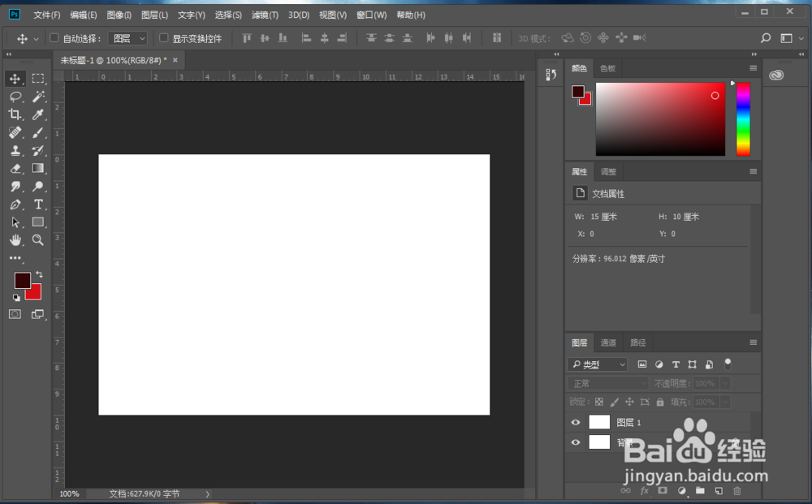
Task: Enable the 自动选择 checkbox
Action: pyautogui.click(x=54, y=38)
